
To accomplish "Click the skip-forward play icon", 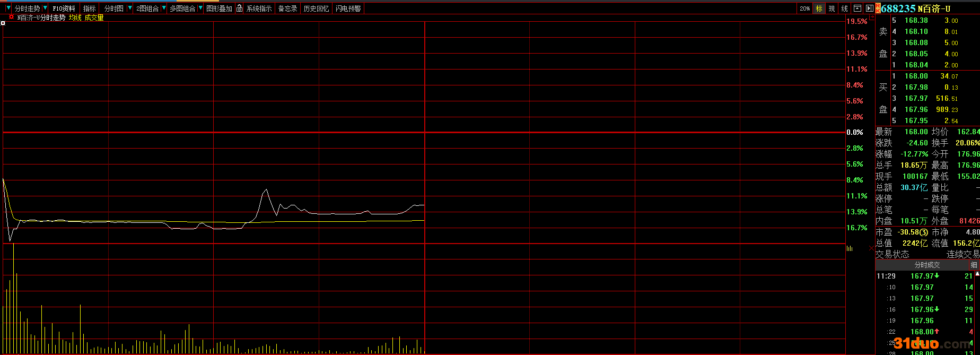I will [870, 8].
